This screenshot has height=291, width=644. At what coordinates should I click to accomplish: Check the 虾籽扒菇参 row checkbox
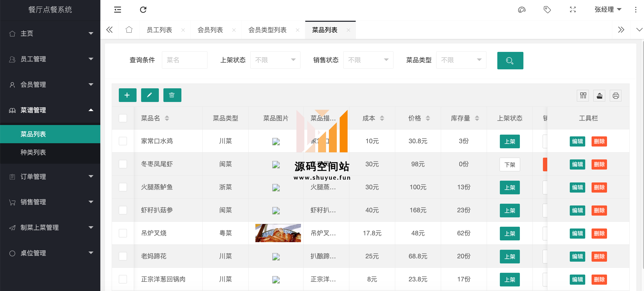pos(123,210)
